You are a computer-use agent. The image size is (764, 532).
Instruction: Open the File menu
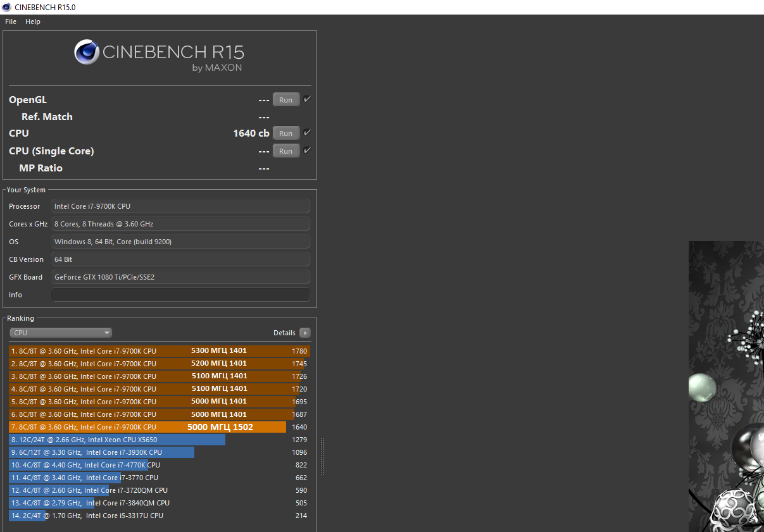(11, 22)
